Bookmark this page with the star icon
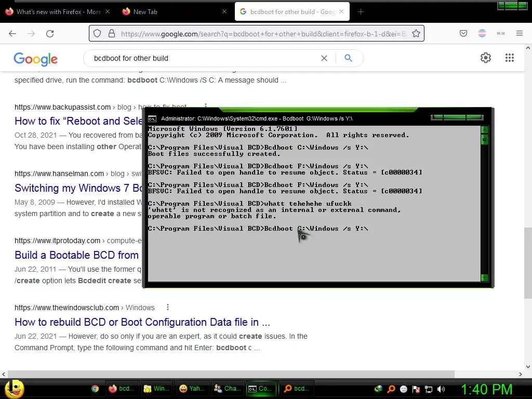This screenshot has height=399, width=532. [x=416, y=33]
